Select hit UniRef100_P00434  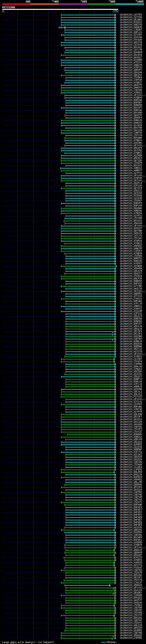pyautogui.click(x=131, y=40)
